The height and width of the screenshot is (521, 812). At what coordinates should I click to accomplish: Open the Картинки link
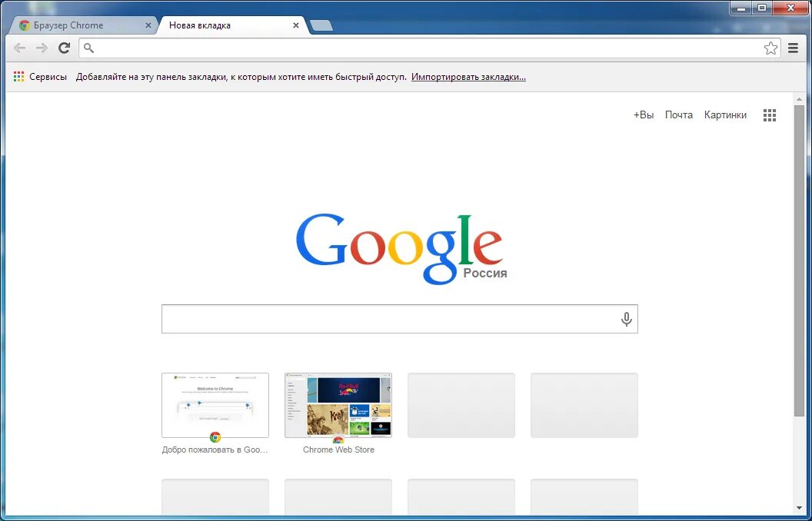[x=725, y=114]
